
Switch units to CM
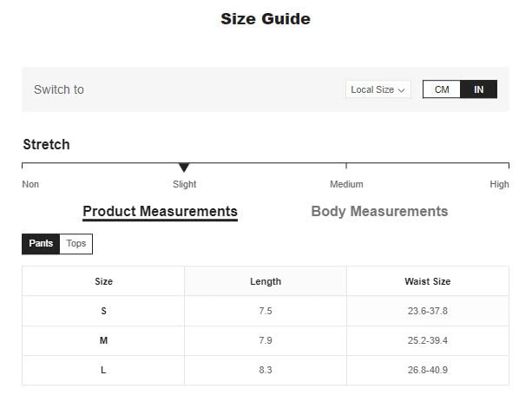pos(442,89)
